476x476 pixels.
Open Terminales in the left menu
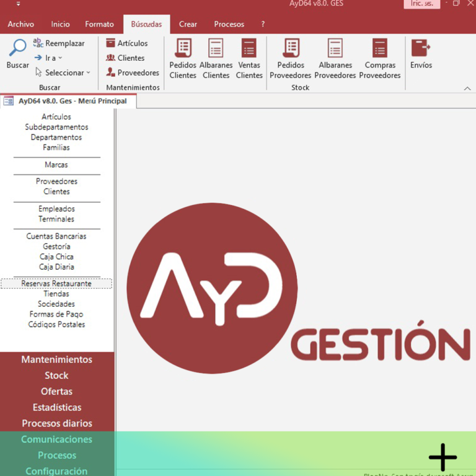(56, 219)
